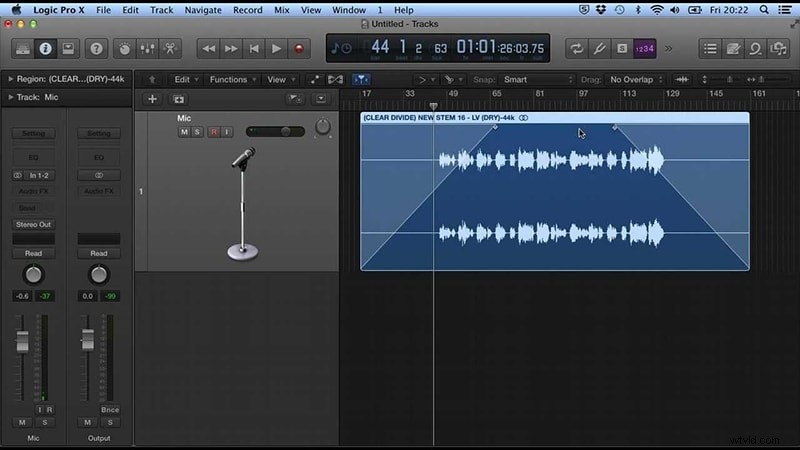800x450 pixels.
Task: Open the View dropdown in Tracks area
Action: [x=281, y=80]
